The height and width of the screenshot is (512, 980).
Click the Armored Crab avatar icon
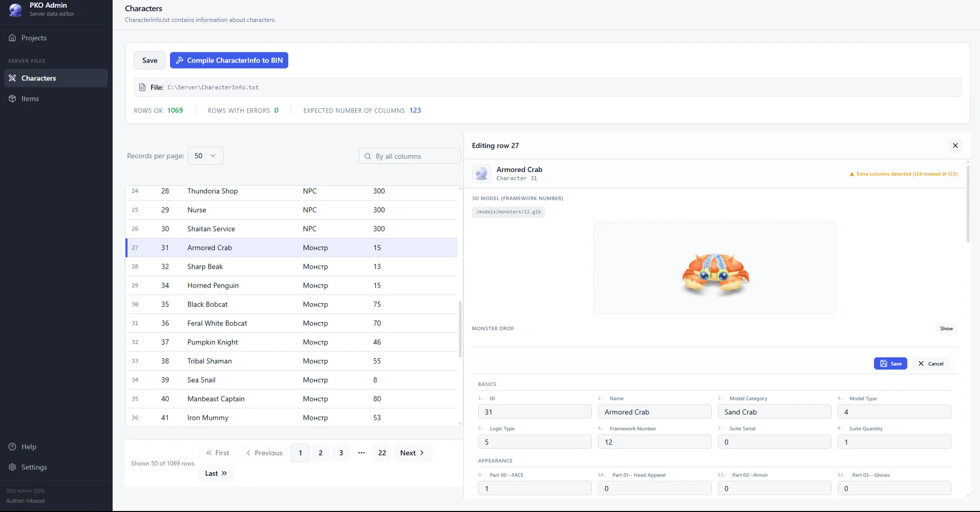(x=481, y=174)
